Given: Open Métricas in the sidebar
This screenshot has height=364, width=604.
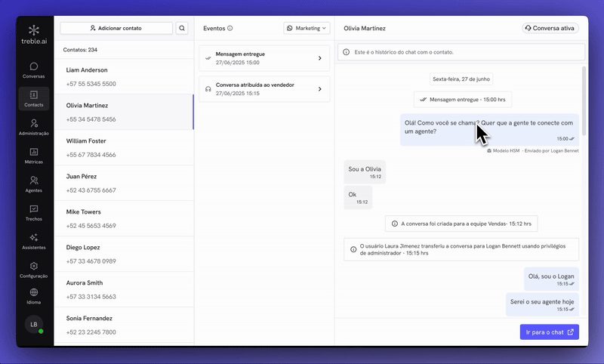Looking at the screenshot, I should (34, 156).
